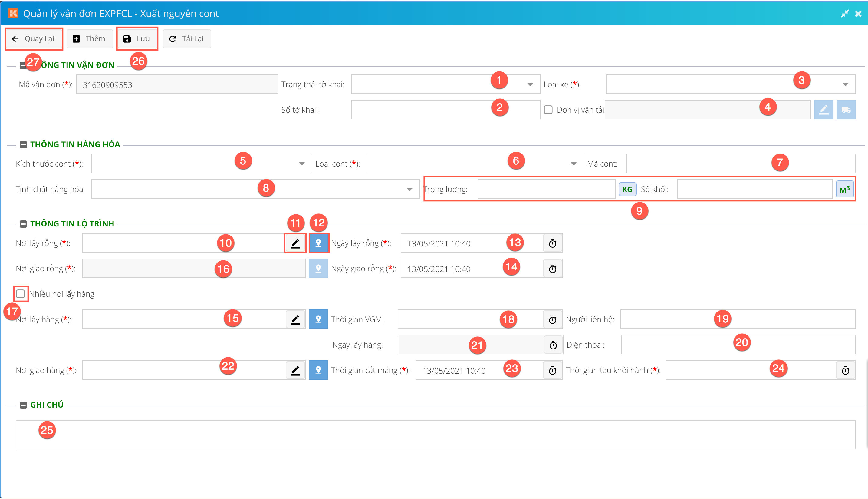Image resolution: width=868 pixels, height=499 pixels.
Task: Click the Tải Lại reload button
Action: pos(187,39)
